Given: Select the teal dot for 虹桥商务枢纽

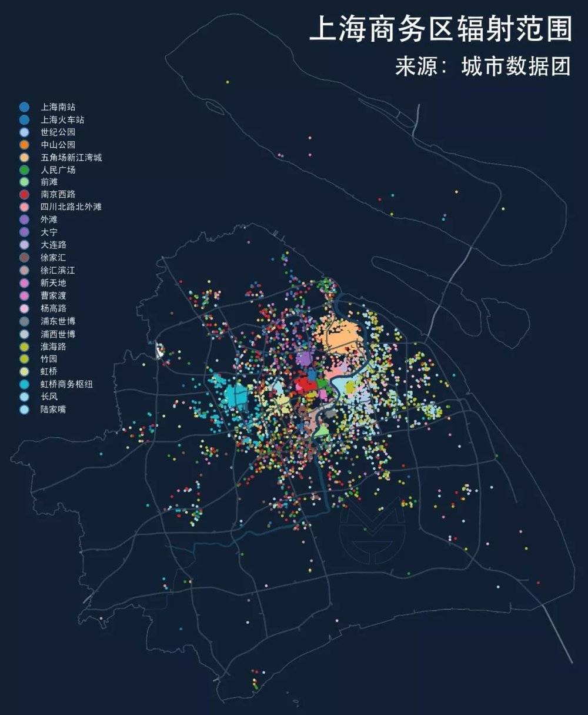Looking at the screenshot, I should tap(24, 384).
